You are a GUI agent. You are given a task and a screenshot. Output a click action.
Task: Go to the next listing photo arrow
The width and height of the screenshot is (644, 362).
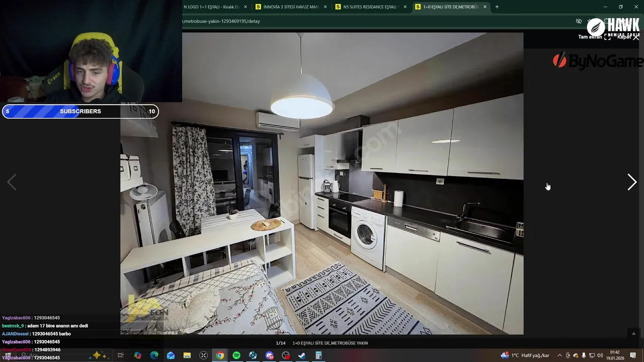(x=632, y=182)
